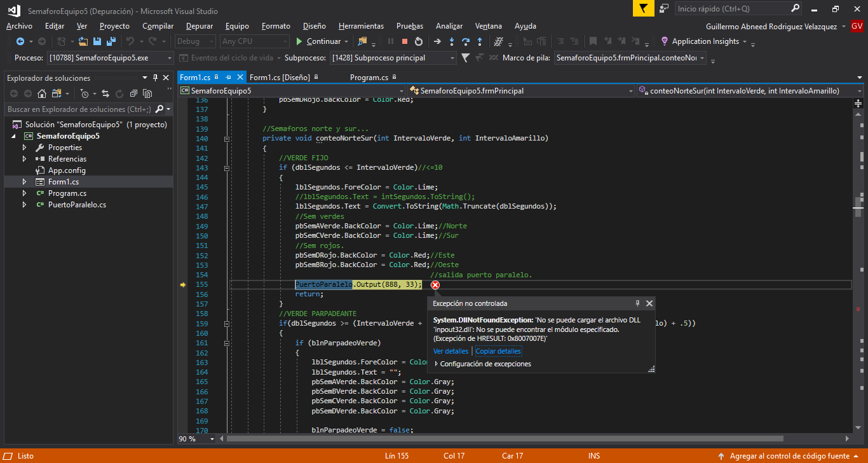The height and width of the screenshot is (463, 868).
Task: Unpin the Explorador de soluciones panel
Action: (x=154, y=78)
